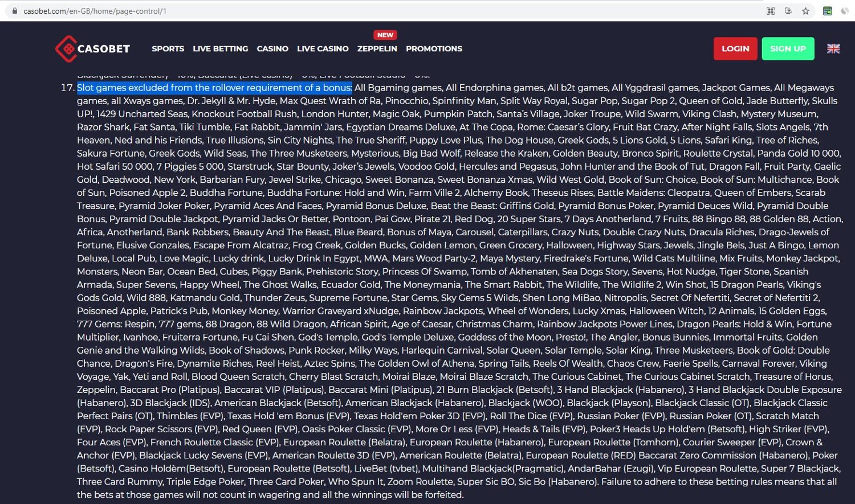The height and width of the screenshot is (504, 855).
Task: Click the text 'Baccarat Pro (Platipus)'
Action: pos(170,389)
